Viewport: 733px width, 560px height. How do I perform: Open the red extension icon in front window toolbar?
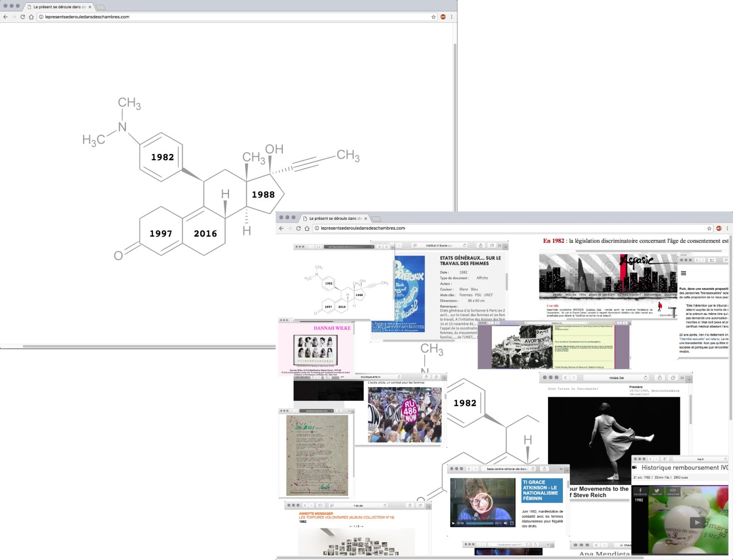click(719, 228)
